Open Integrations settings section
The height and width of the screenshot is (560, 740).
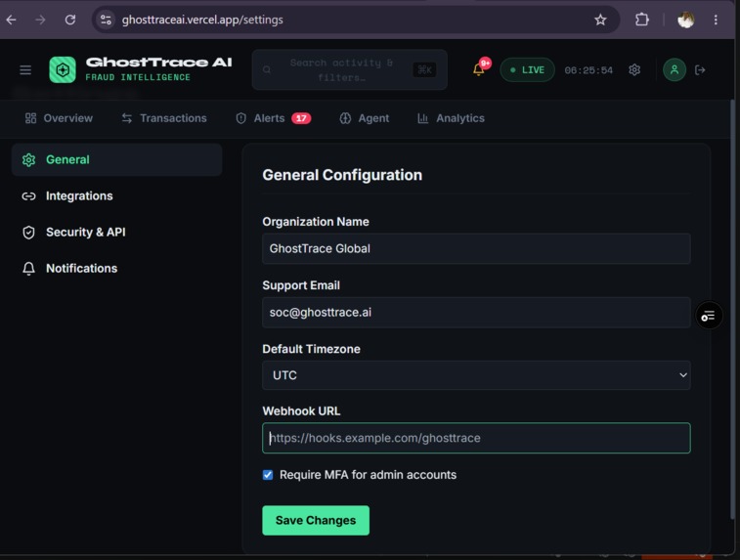pyautogui.click(x=117, y=195)
